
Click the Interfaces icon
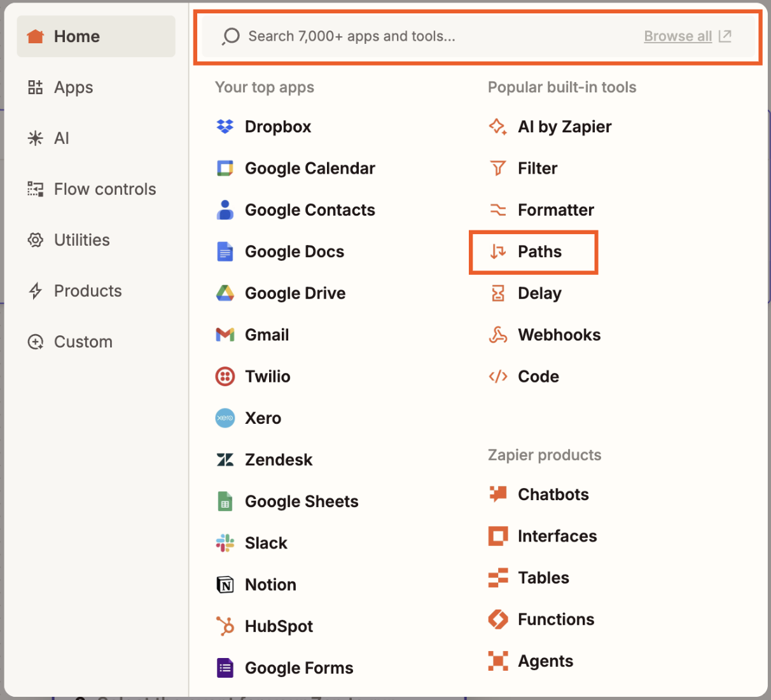(498, 536)
